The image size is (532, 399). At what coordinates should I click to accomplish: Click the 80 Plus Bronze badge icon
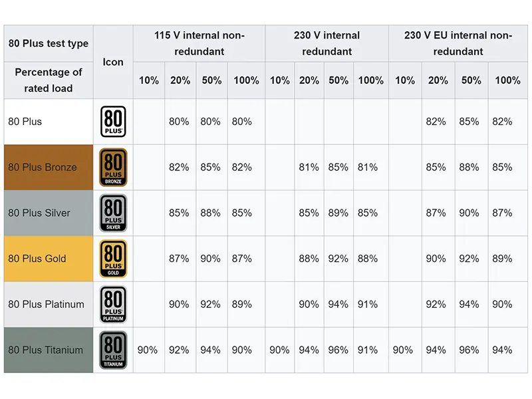(113, 168)
